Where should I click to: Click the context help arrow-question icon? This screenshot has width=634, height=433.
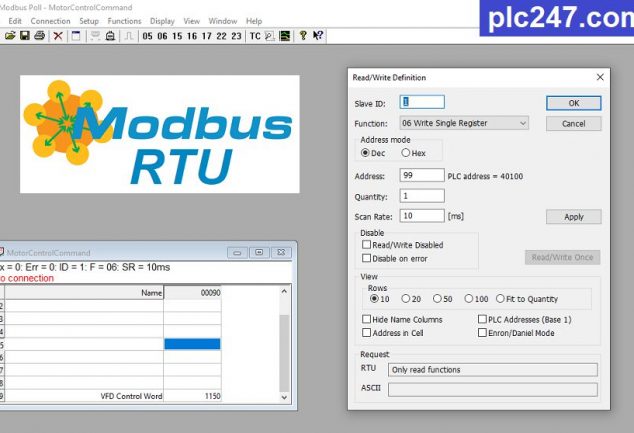pos(318,36)
